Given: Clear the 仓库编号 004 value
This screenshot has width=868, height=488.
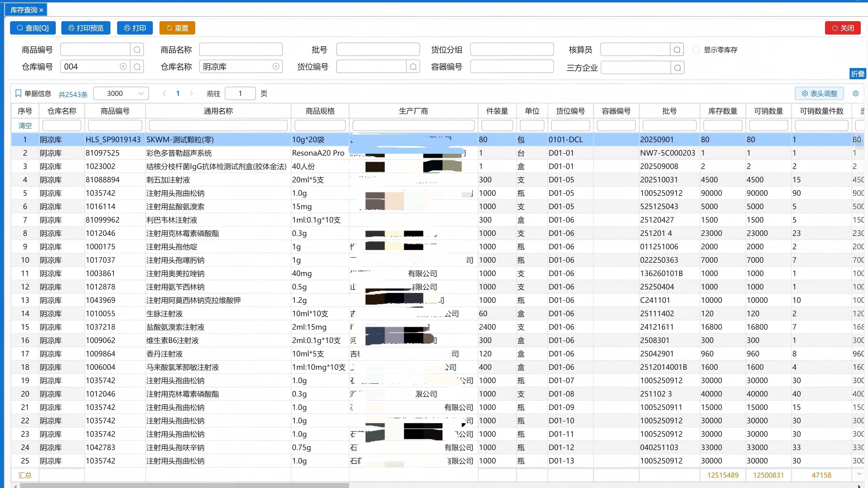Looking at the screenshot, I should tap(123, 67).
